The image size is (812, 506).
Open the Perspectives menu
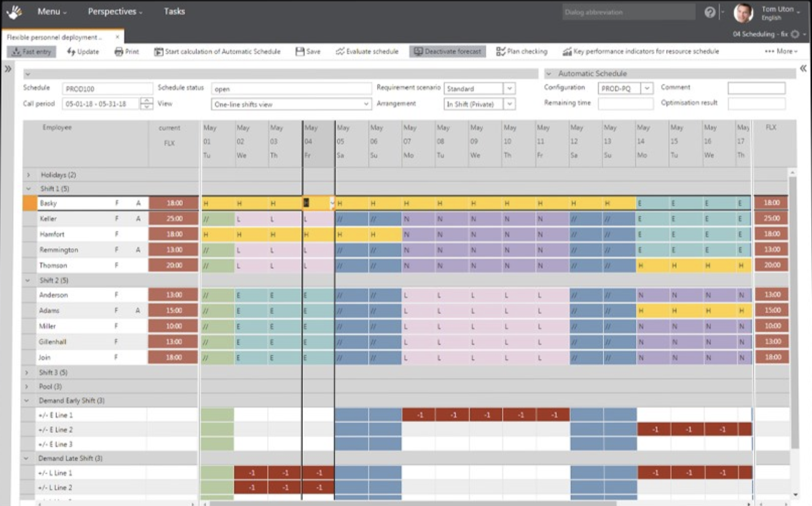115,11
